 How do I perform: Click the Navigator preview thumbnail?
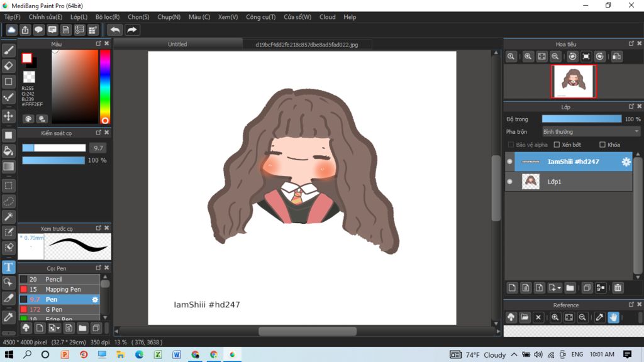pos(574,81)
